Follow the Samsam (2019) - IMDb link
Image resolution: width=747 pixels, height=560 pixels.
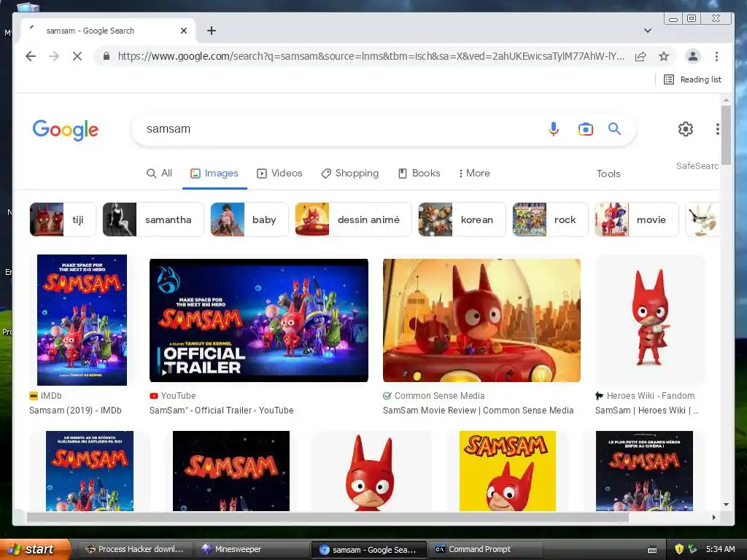pyautogui.click(x=75, y=410)
